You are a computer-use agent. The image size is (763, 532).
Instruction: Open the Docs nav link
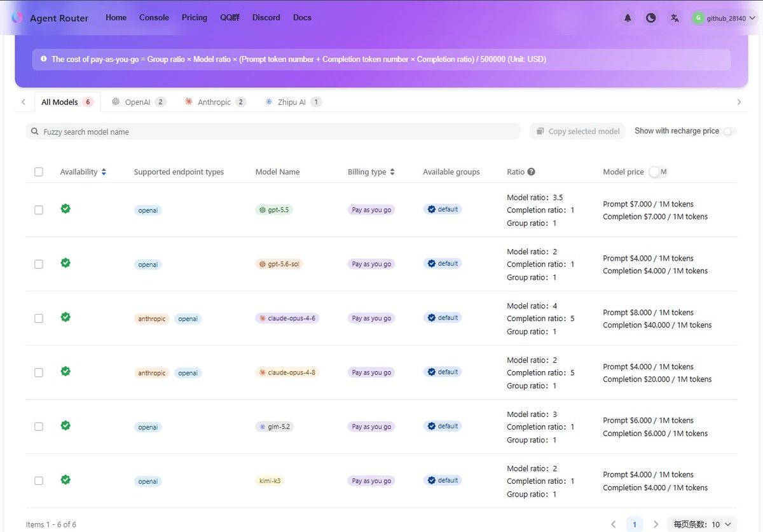coord(302,17)
